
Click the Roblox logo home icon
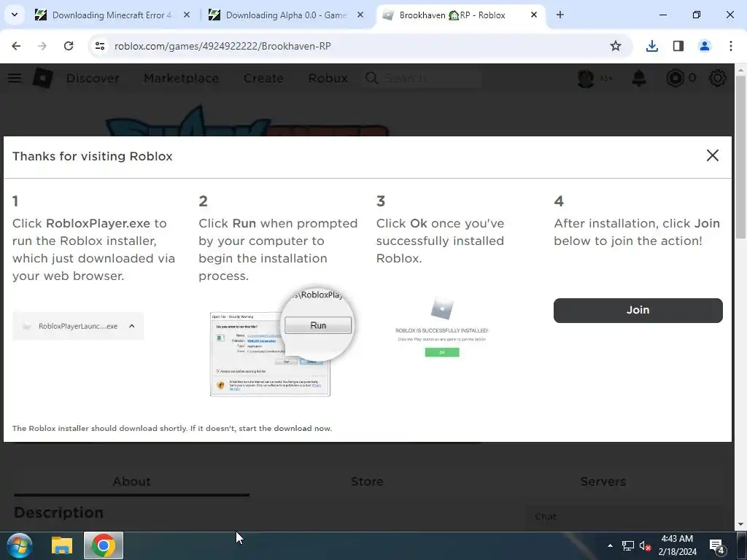[x=43, y=78]
